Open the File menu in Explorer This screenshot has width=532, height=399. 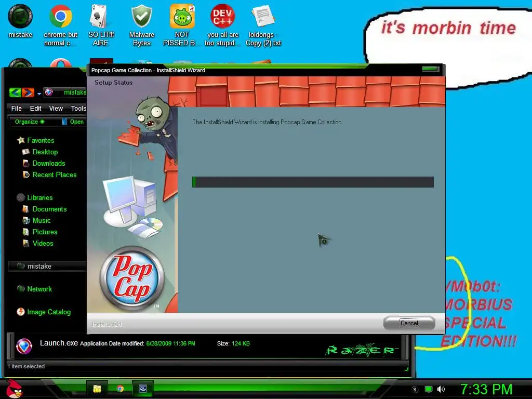[16, 108]
